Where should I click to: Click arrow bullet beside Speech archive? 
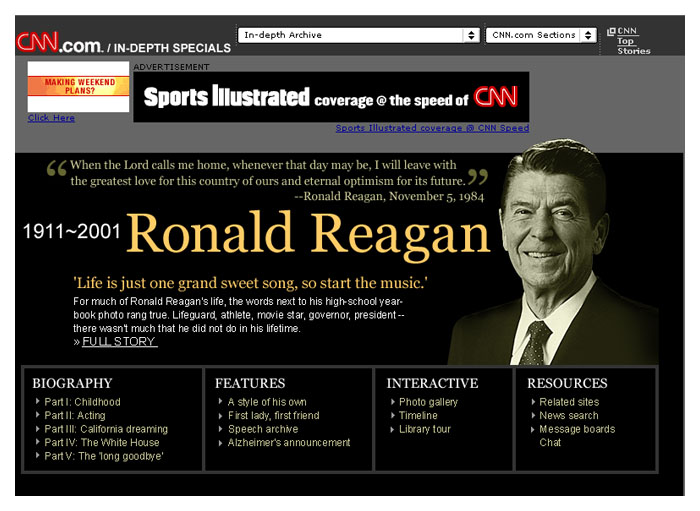[221, 429]
